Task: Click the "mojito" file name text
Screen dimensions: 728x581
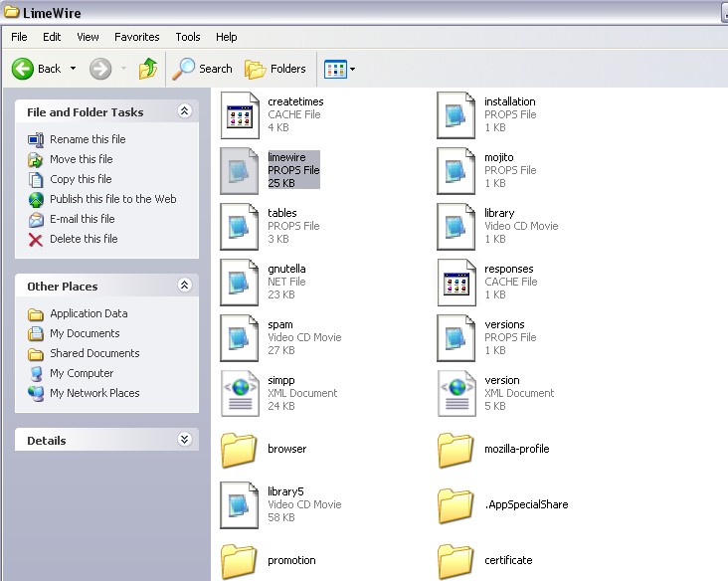Action: (x=499, y=157)
